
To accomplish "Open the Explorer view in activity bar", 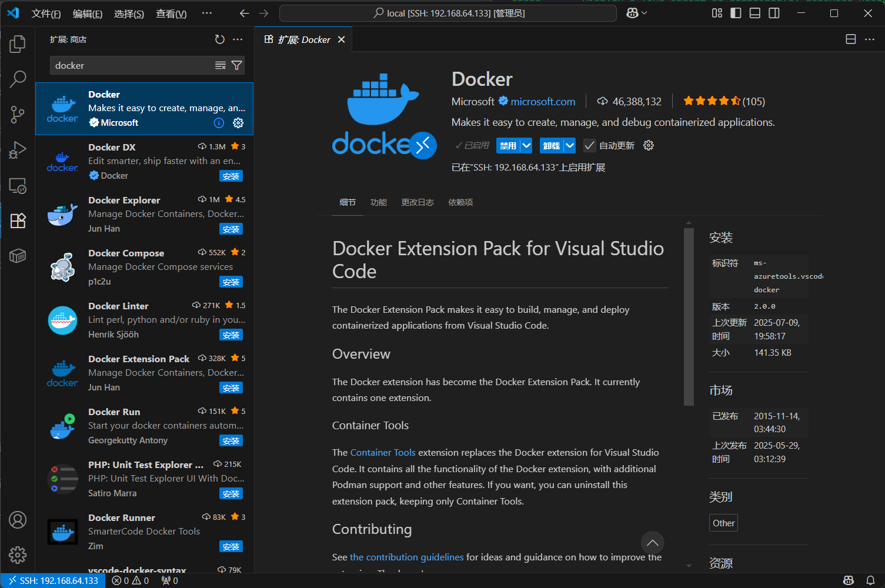I will [x=18, y=44].
